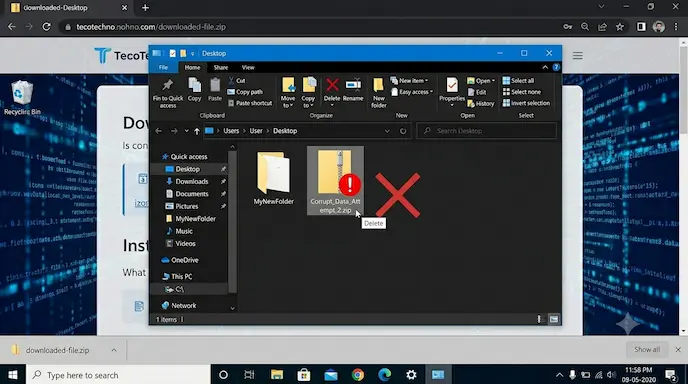Open the Recycle Bin desktop icon

point(22,98)
